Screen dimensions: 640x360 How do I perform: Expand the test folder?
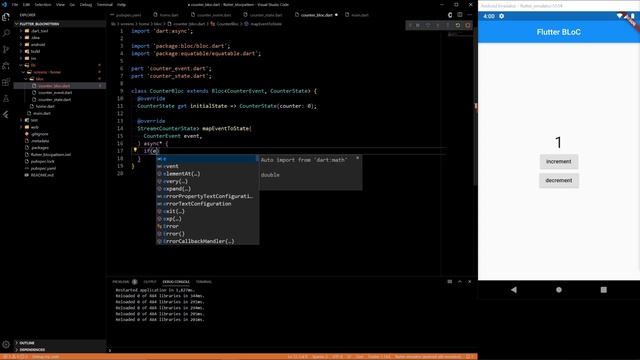(x=34, y=120)
